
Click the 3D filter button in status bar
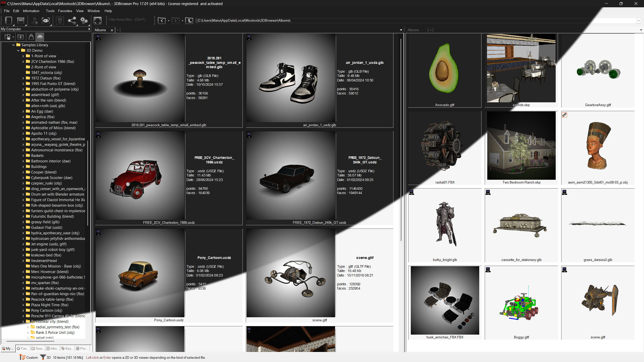pyautogui.click(x=46, y=357)
